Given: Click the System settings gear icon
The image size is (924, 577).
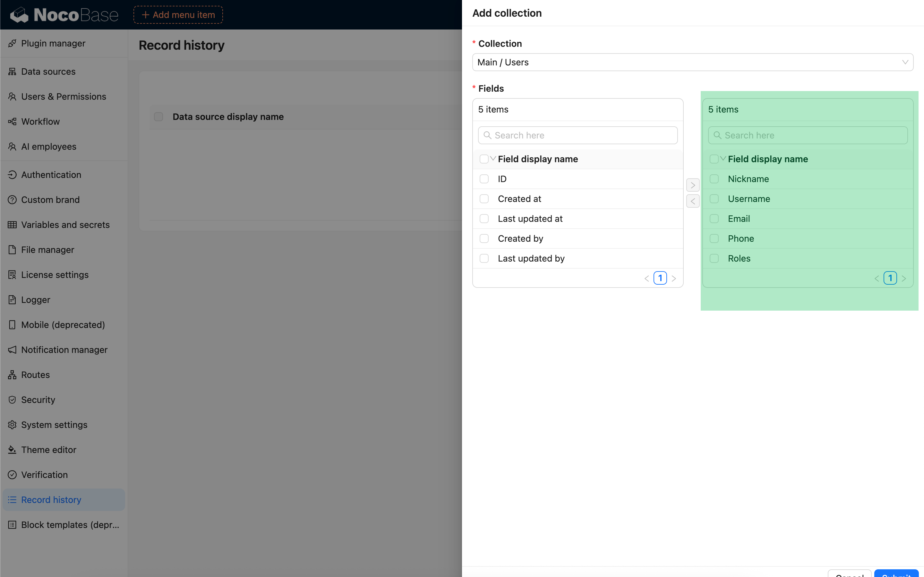Looking at the screenshot, I should (12, 425).
